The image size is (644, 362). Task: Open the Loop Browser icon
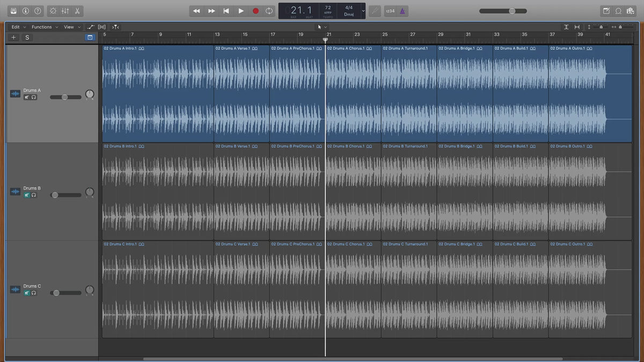618,11
